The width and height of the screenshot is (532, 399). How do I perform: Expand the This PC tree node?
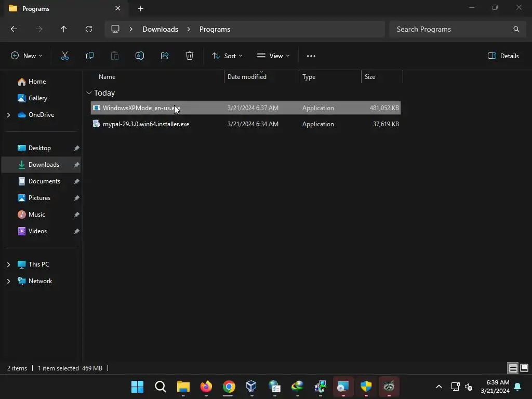click(x=8, y=264)
